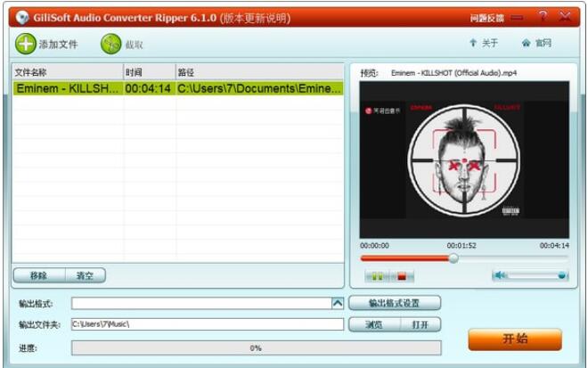Mute audio via the speaker icon
The height and width of the screenshot is (368, 588).
point(500,275)
